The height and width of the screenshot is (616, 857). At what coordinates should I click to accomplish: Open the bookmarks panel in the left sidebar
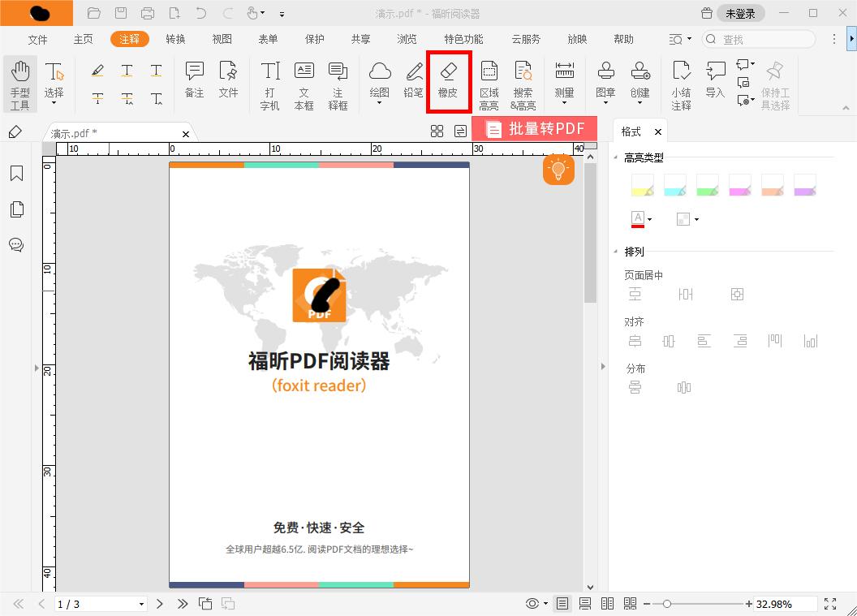click(16, 173)
